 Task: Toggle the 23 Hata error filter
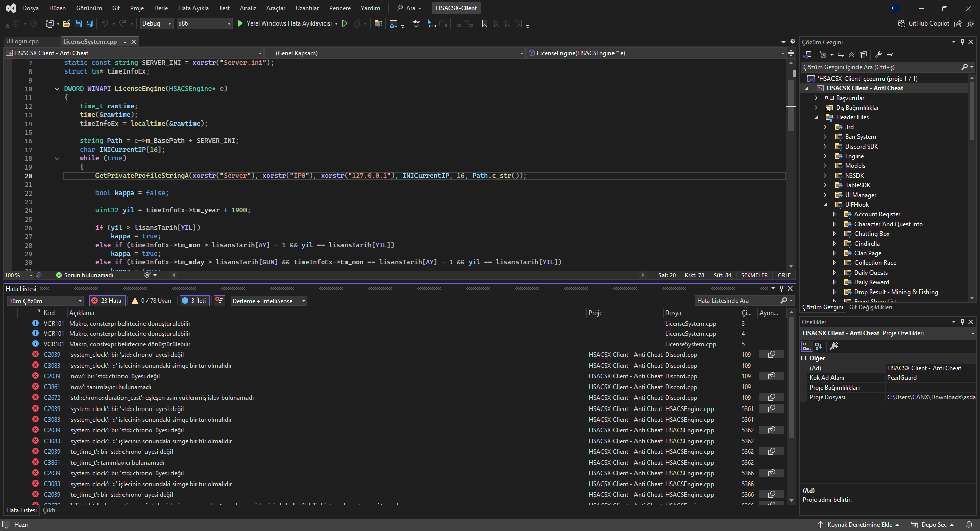click(107, 301)
